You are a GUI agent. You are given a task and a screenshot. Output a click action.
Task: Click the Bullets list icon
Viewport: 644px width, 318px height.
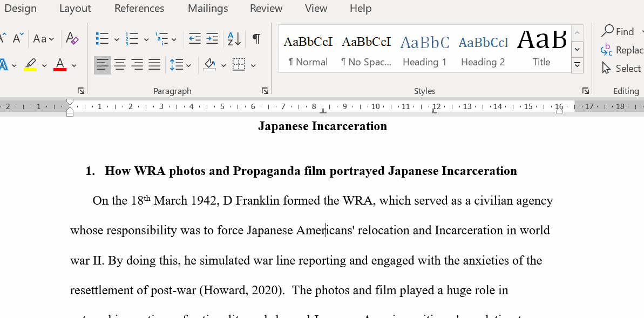pyautogui.click(x=101, y=39)
